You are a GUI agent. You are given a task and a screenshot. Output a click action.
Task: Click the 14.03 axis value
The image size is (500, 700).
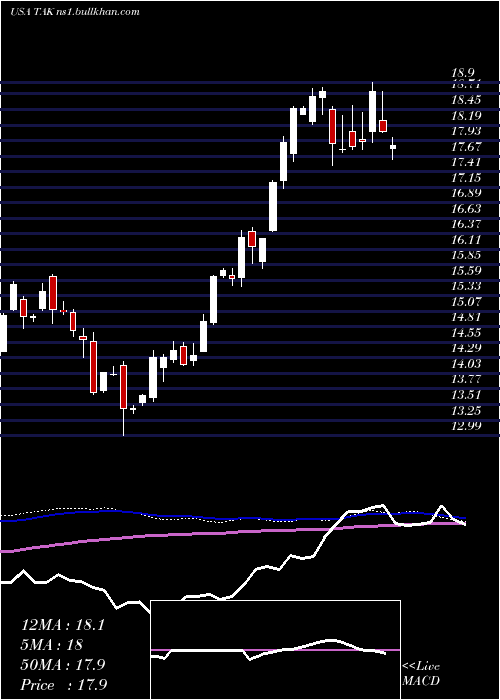pos(466,364)
